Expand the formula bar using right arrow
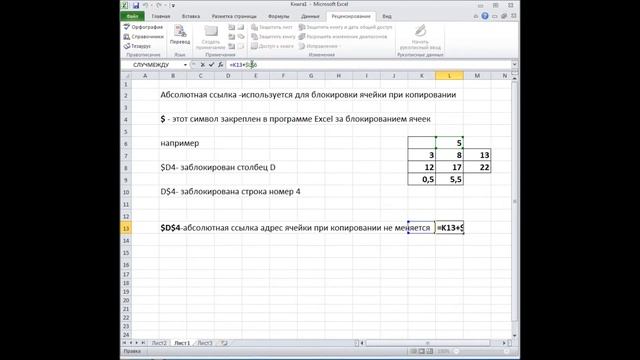 pyautogui.click(x=515, y=64)
